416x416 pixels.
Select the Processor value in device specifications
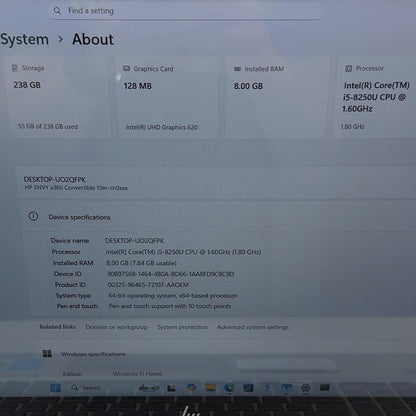point(183,252)
